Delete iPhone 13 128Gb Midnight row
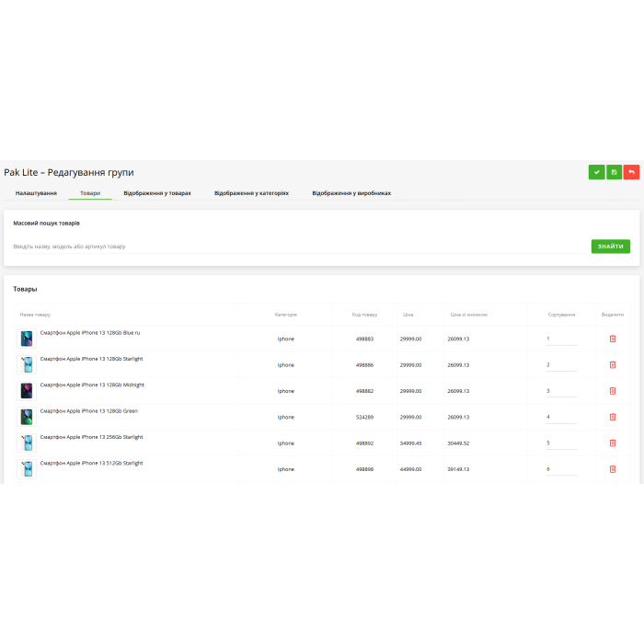This screenshot has height=644, width=644. 613,391
